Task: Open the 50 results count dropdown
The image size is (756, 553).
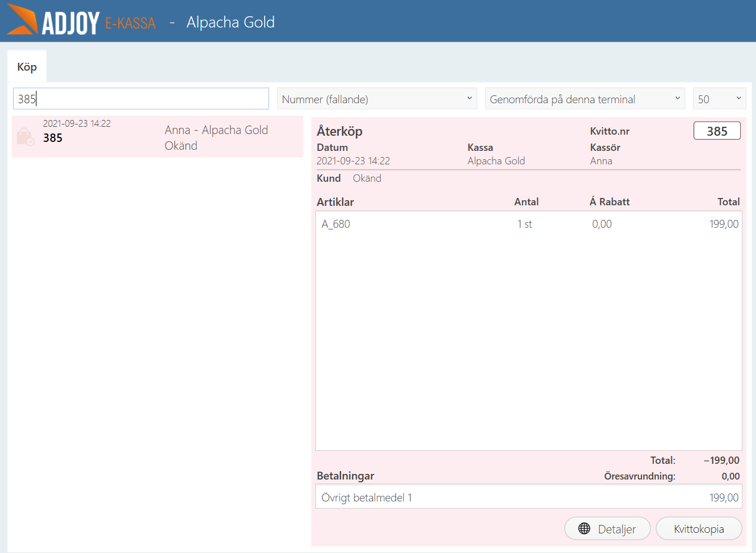Action: click(720, 99)
